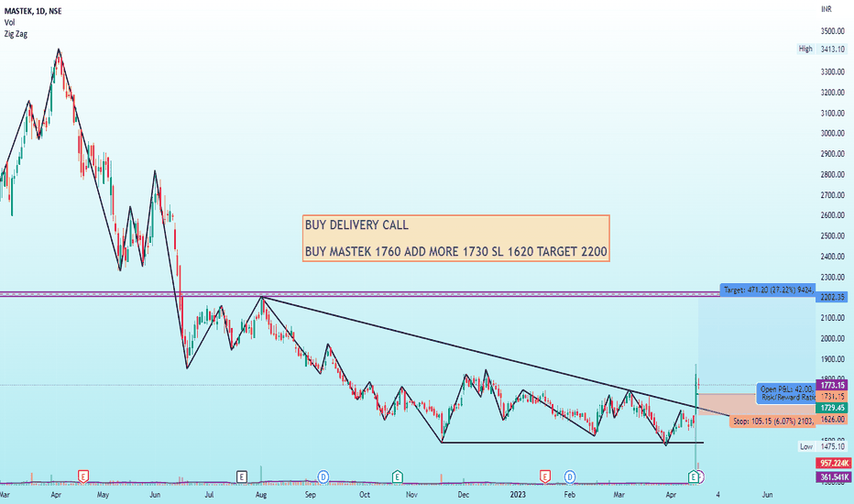Image resolution: width=854 pixels, height=504 pixels.
Task: Select the MASTEK, 1D, NSE symbol title
Action: click(x=33, y=11)
